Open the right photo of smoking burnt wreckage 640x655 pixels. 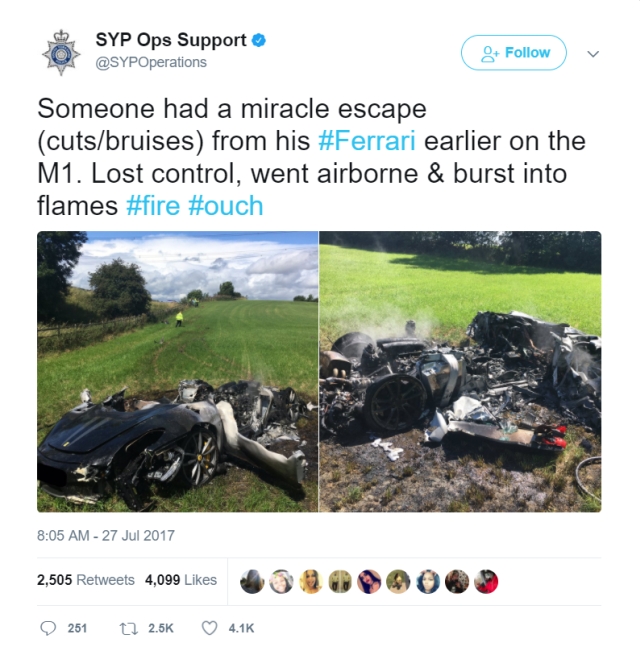click(460, 371)
